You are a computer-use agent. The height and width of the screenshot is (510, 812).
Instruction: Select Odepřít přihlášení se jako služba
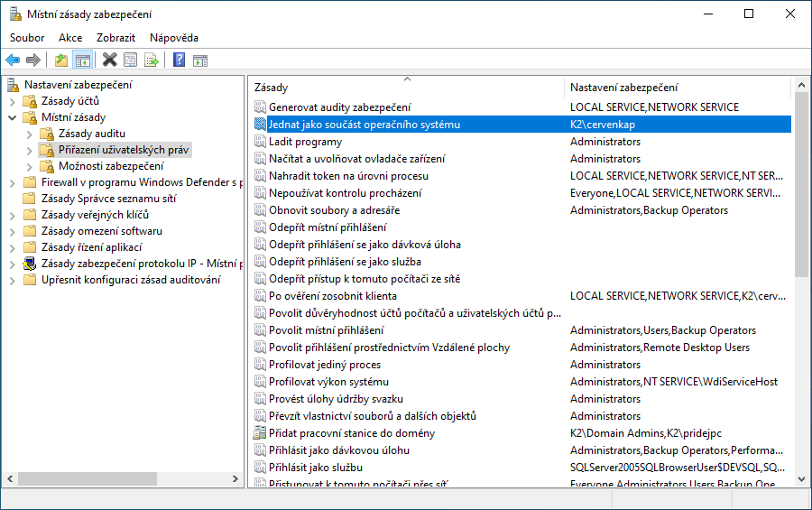tap(522, 261)
